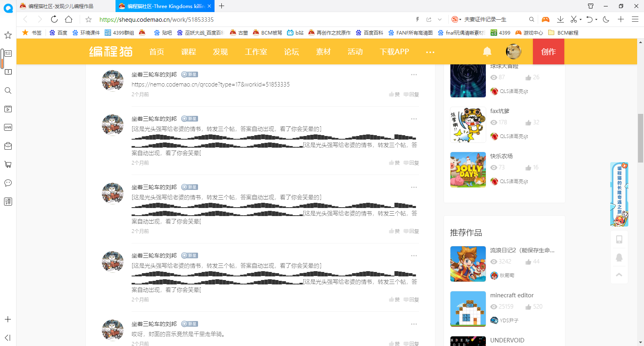Open the 球球大冒险 work thumbnail

(x=468, y=81)
